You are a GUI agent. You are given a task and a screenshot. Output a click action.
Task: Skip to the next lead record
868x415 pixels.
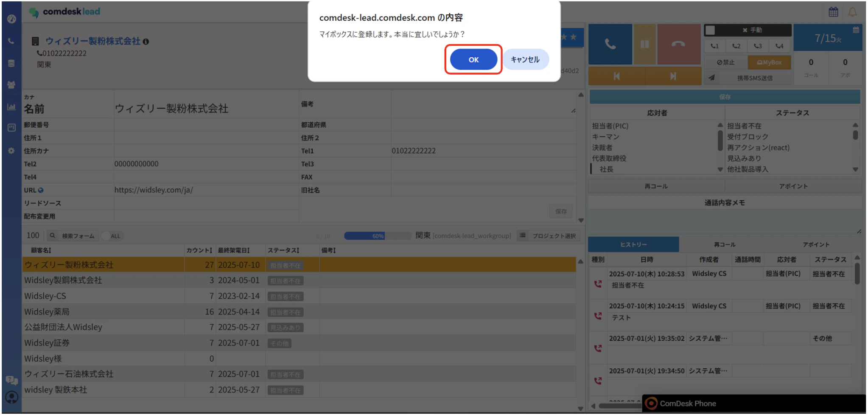click(x=673, y=76)
